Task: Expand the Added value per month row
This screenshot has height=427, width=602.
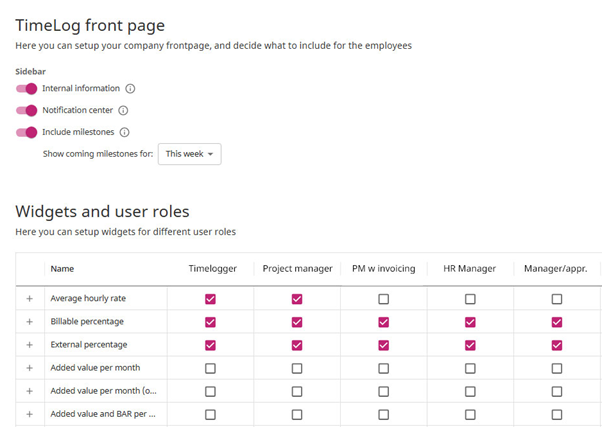Action: [x=30, y=368]
